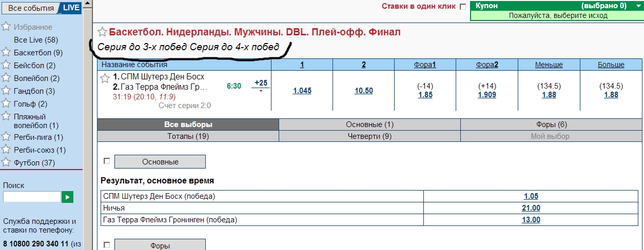Expand the +25 additional markets arrow

261,91
